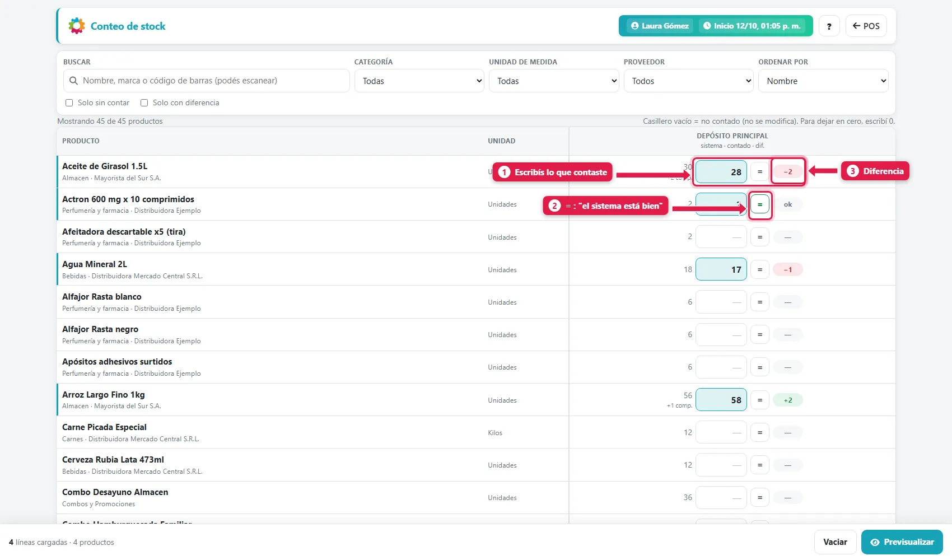Click product name Combo Desayuno Almacen
Screen dimensions: 952x560
pos(115,492)
